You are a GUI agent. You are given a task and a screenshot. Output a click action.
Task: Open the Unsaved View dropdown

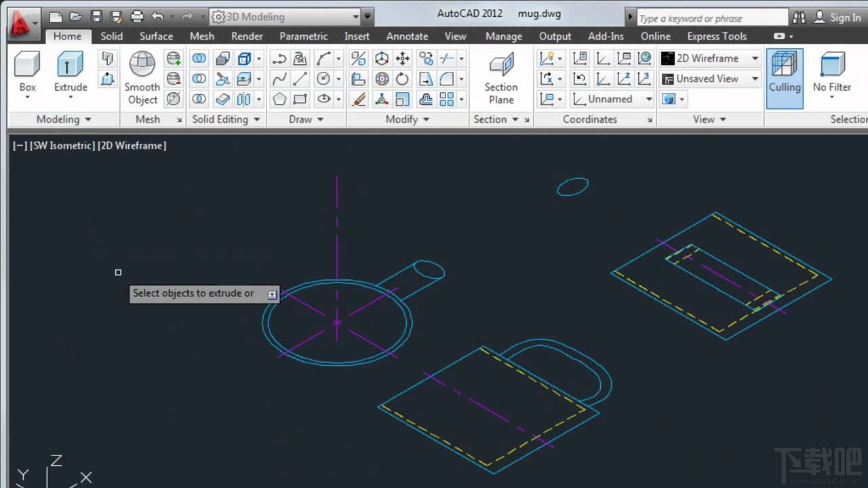pyautogui.click(x=709, y=79)
